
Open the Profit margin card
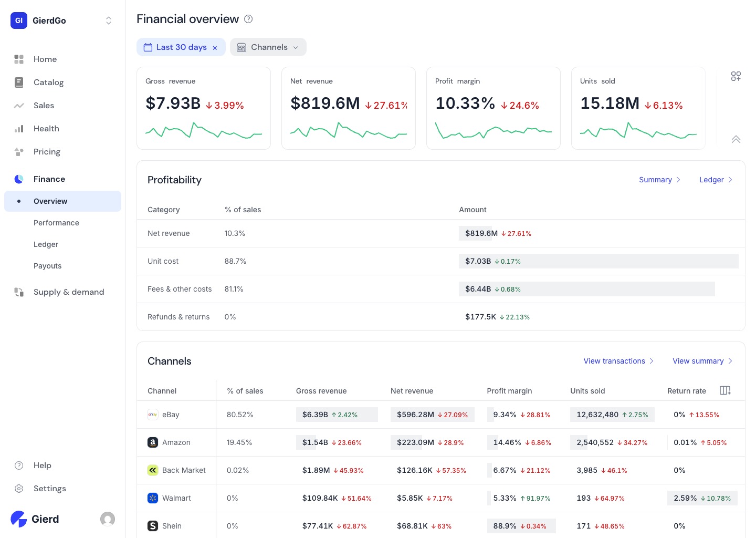(493, 108)
